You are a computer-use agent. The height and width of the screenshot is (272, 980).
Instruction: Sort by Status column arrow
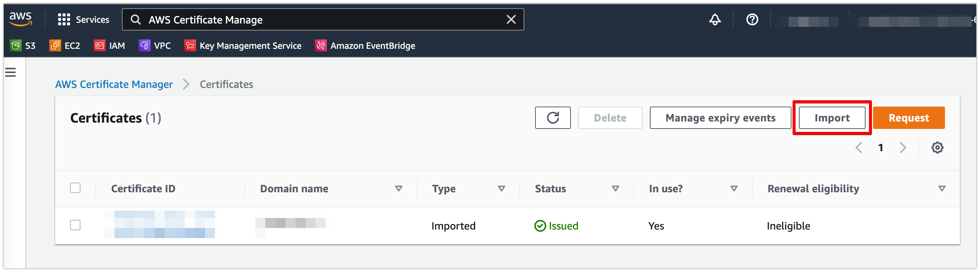click(x=615, y=189)
